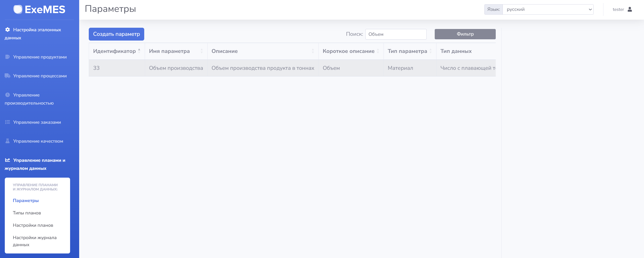Click the truck icon for process management
The width and height of the screenshot is (644, 258).
8,76
